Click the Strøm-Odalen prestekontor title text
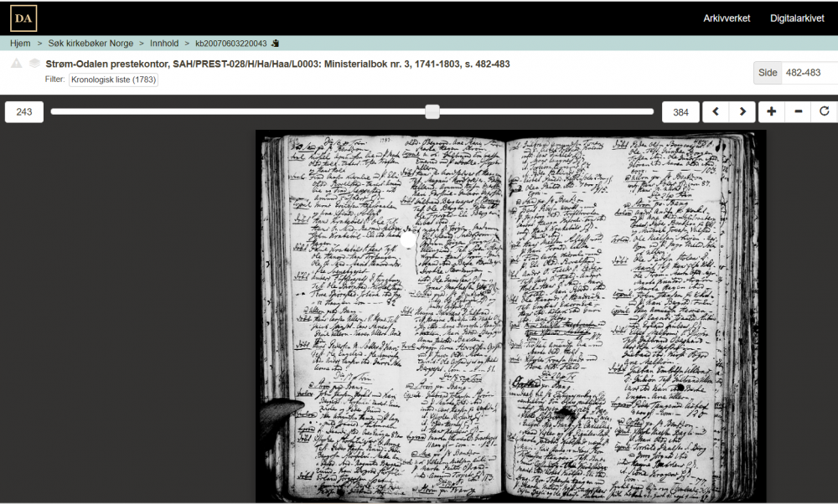Image resolution: width=838 pixels, height=504 pixels. click(277, 64)
